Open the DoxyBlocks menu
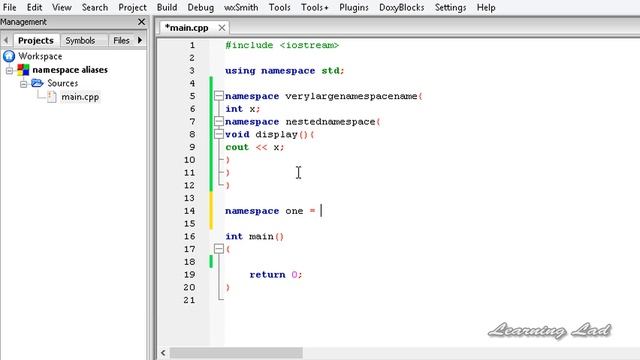 coord(402,7)
